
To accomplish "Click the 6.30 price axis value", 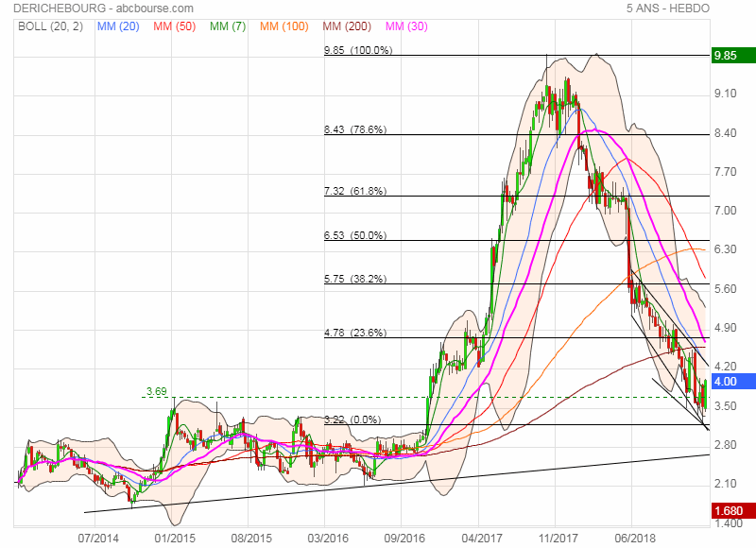I will (x=726, y=249).
